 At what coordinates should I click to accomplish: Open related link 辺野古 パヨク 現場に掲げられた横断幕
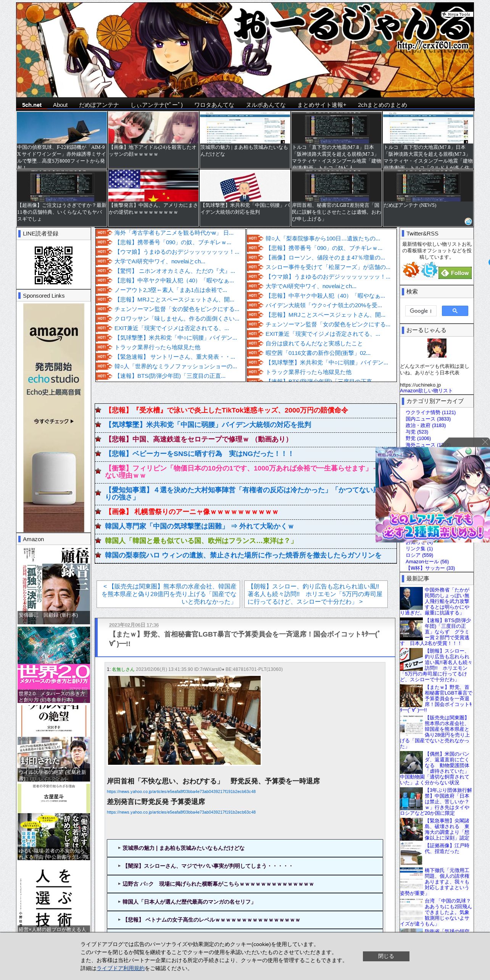coord(218,883)
